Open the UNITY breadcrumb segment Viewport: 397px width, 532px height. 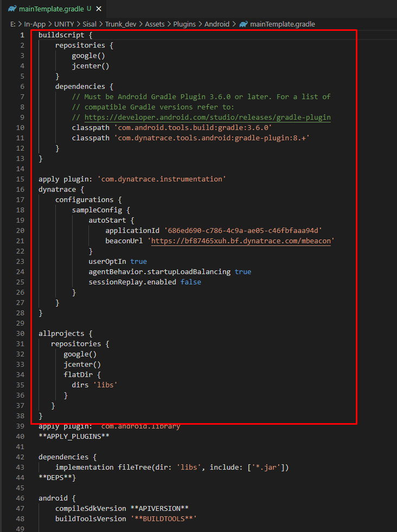point(64,24)
